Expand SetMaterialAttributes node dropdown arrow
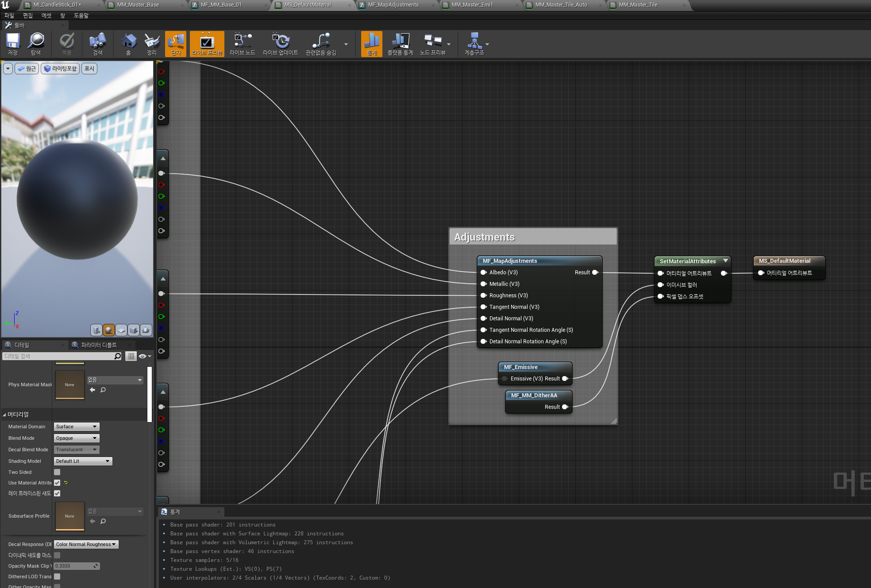This screenshot has height=588, width=871. coord(725,261)
